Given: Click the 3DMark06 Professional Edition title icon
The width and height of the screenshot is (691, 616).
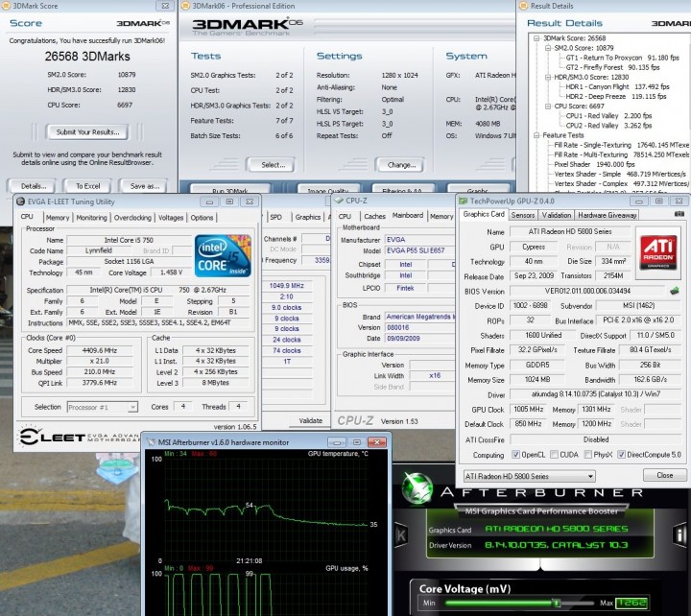Looking at the screenshot, I should coord(185,6).
